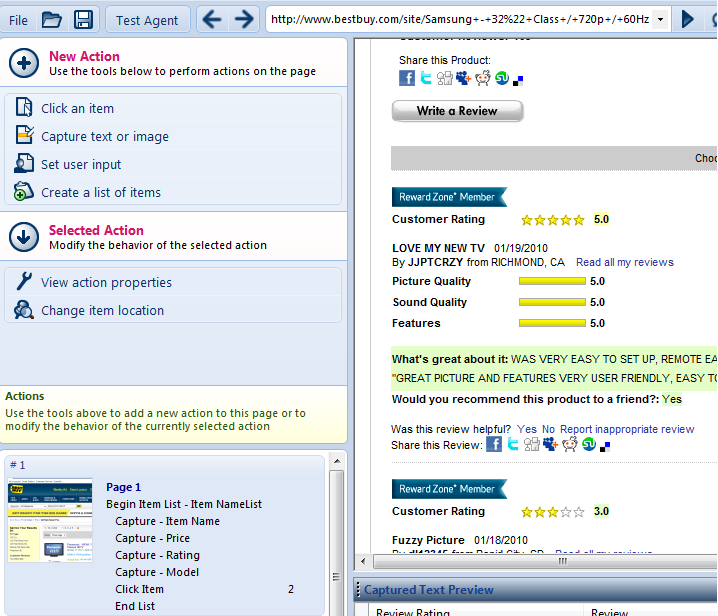Open 'View action properties'

click(173, 283)
